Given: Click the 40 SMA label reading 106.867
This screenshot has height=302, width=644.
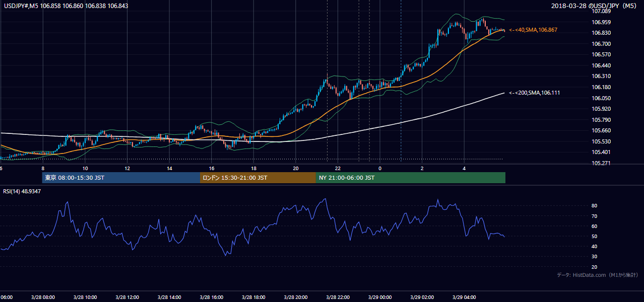Looking at the screenshot, I should pos(533,30).
